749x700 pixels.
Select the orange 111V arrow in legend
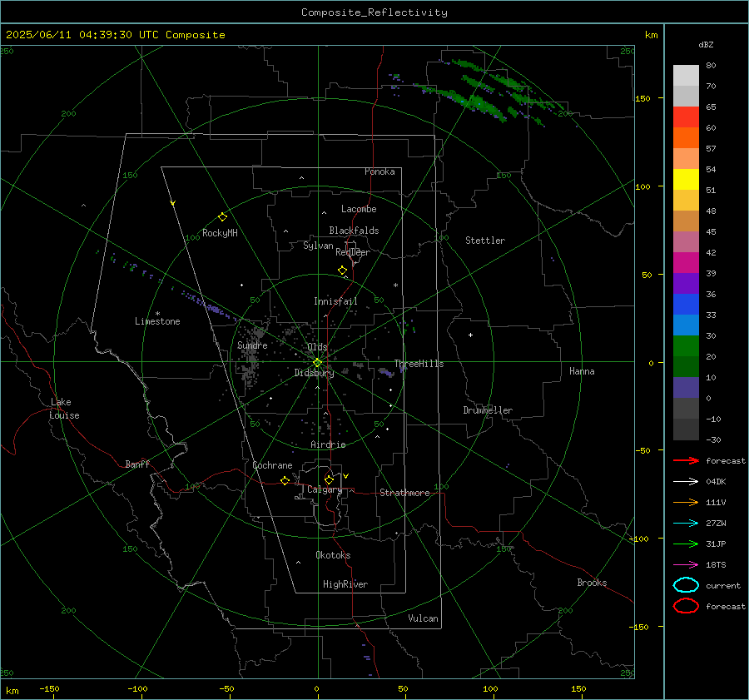686,502
